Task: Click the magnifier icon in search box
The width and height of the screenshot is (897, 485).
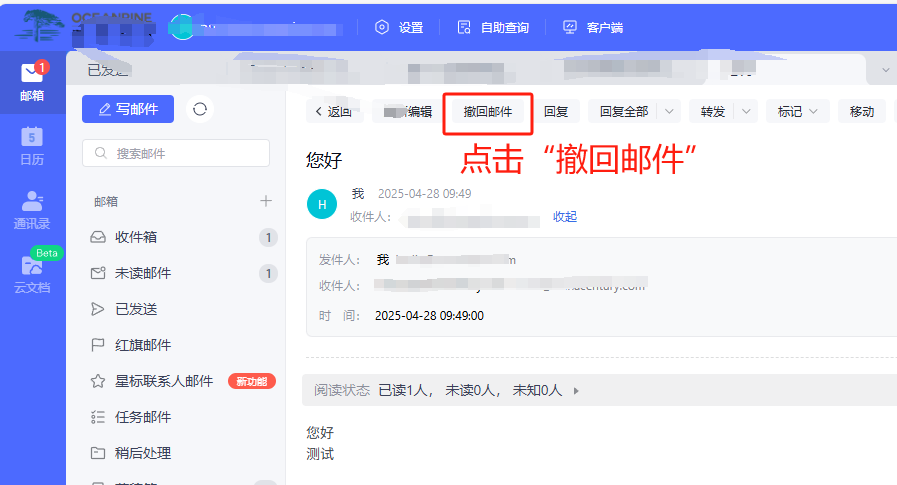Action: pos(101,153)
